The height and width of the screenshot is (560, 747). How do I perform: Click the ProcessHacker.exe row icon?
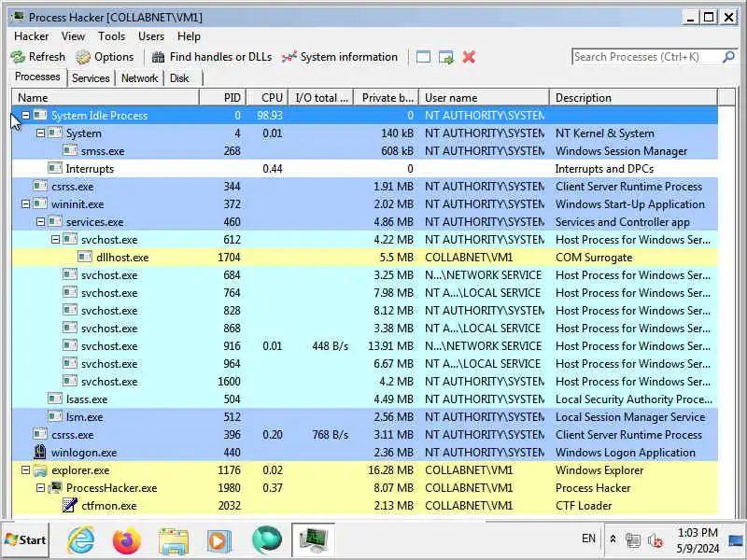(56, 487)
